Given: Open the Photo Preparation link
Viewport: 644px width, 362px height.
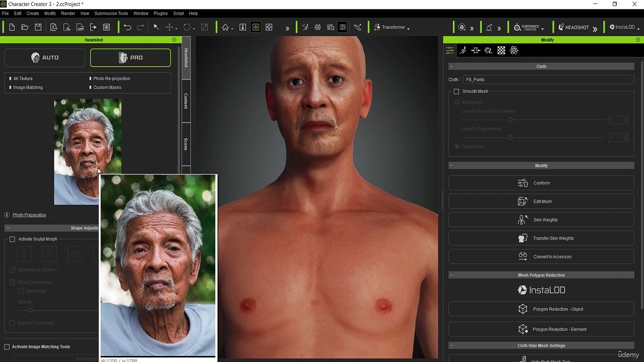Looking at the screenshot, I should coord(29,215).
